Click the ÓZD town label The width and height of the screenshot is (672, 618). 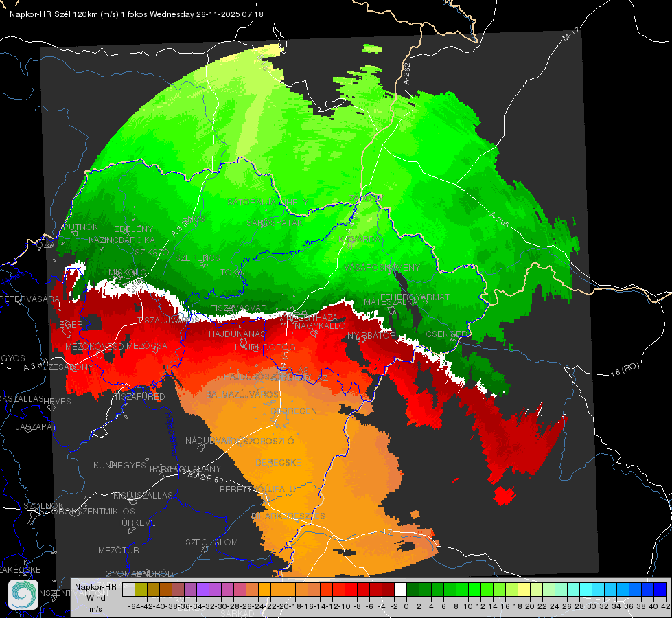45,245
